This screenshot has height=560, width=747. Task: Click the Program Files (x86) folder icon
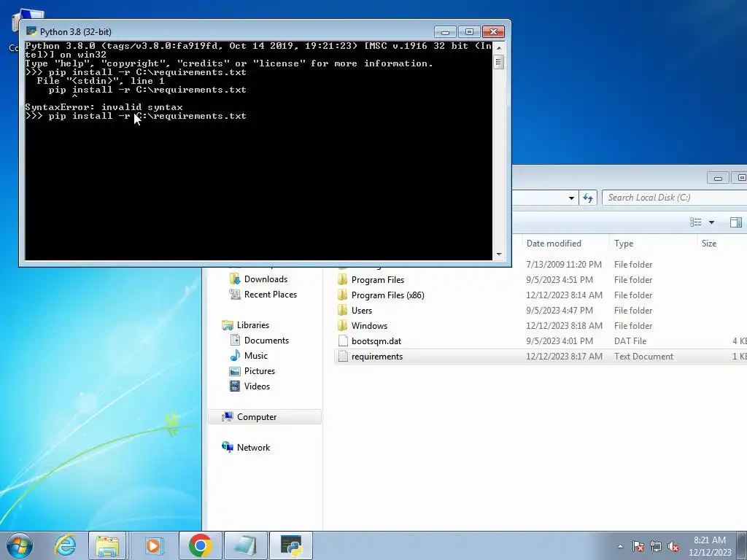click(x=343, y=295)
